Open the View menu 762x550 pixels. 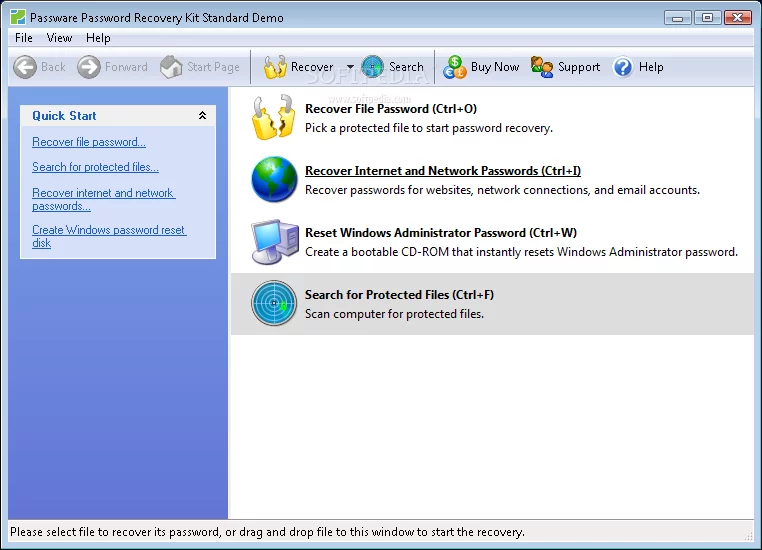point(59,38)
